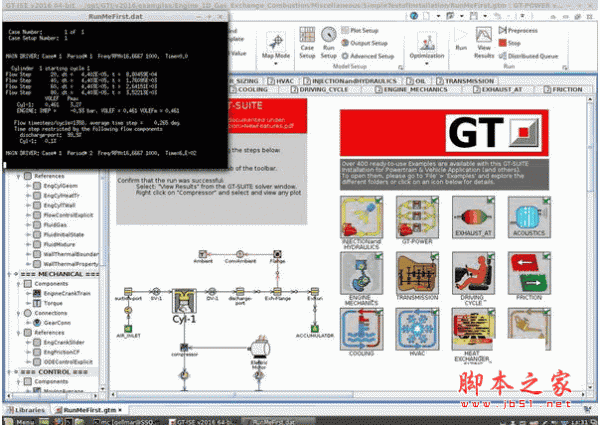Viewport: 600px width, 425px height.
Task: Select the Flange component on canvas
Action: point(277,254)
